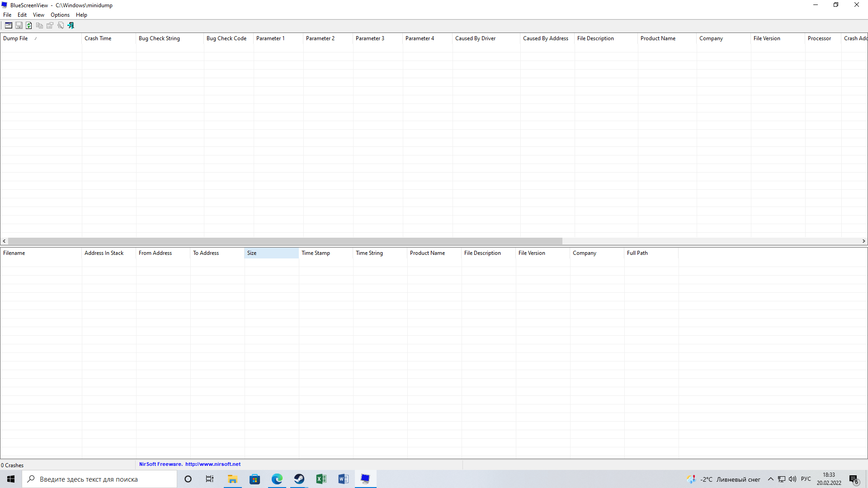The width and height of the screenshot is (868, 488).
Task: Click lower pane File Version header
Action: pos(542,253)
